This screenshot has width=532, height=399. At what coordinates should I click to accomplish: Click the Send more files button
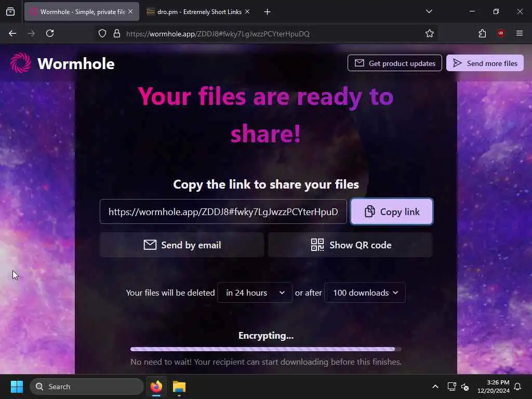(x=485, y=63)
